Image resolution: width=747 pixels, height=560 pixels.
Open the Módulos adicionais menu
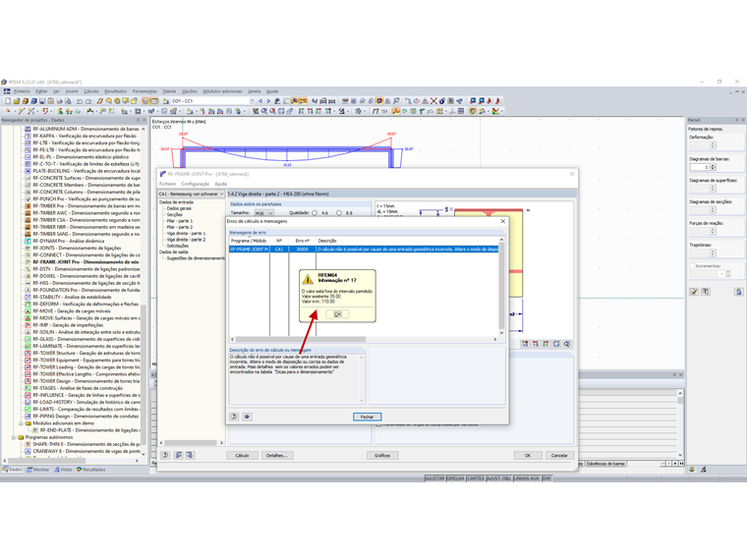point(222,91)
